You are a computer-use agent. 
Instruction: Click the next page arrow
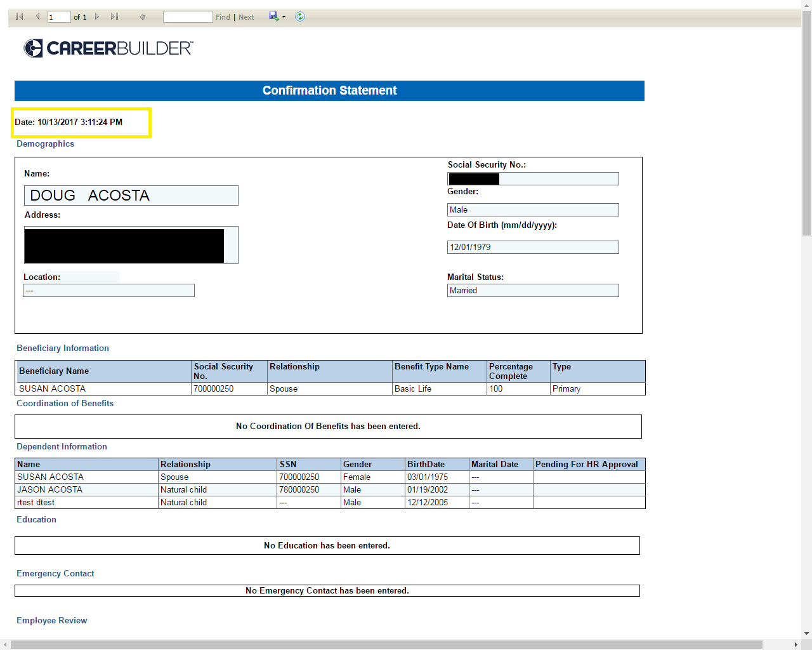coord(97,17)
